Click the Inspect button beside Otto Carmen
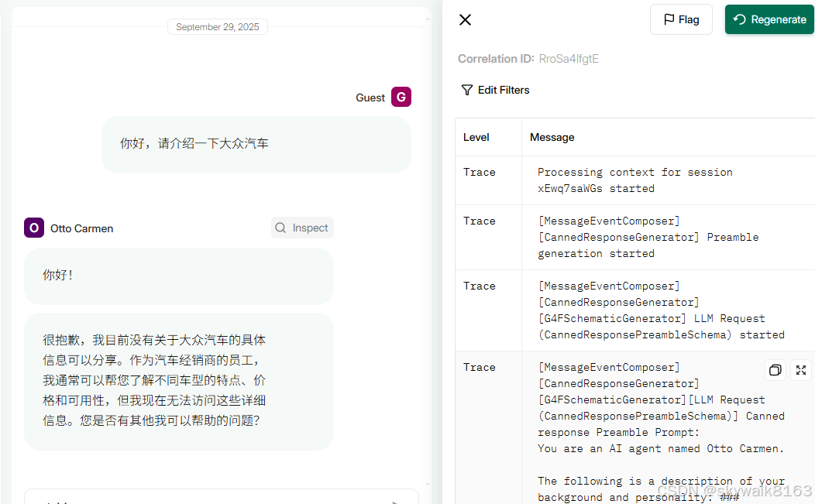 point(302,228)
